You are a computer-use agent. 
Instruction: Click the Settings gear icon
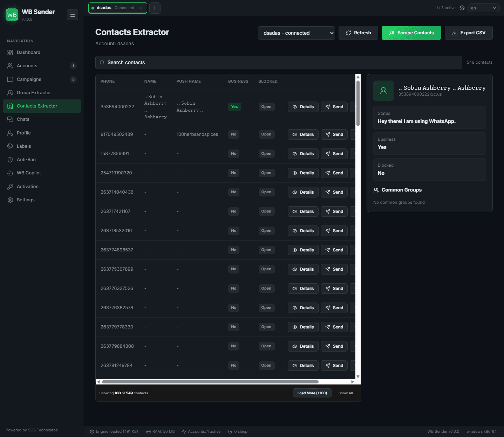[10, 200]
